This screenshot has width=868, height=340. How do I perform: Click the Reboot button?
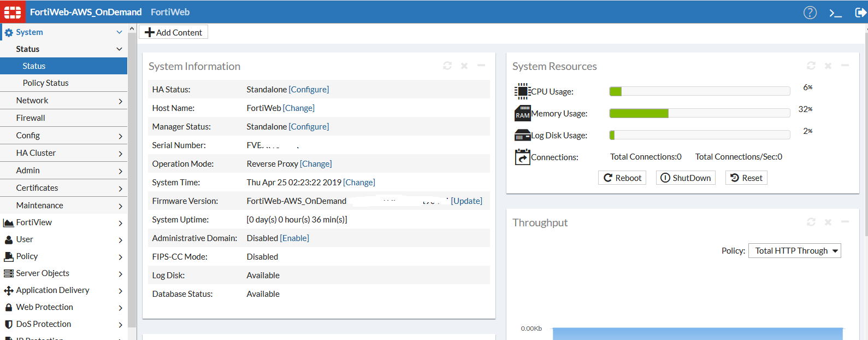pos(622,178)
